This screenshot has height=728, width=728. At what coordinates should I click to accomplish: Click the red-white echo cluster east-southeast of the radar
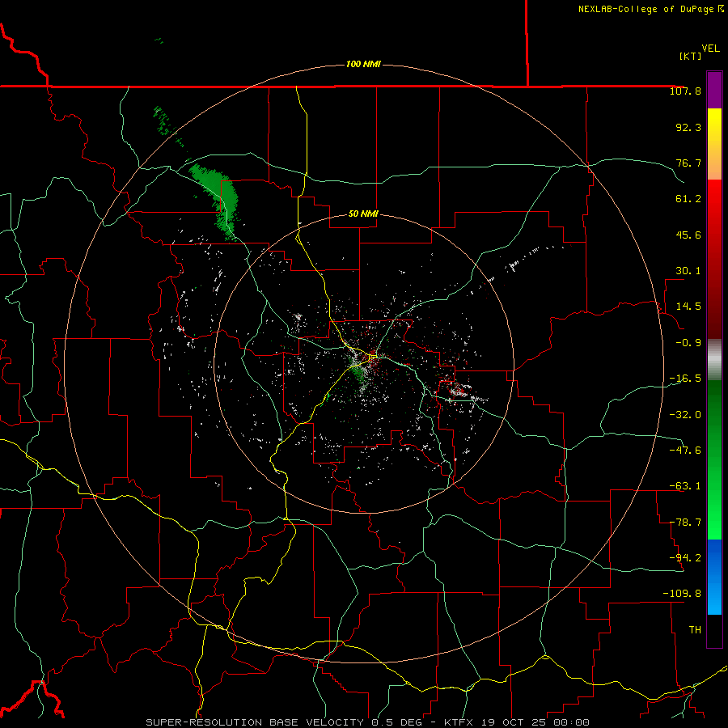[x=459, y=391]
